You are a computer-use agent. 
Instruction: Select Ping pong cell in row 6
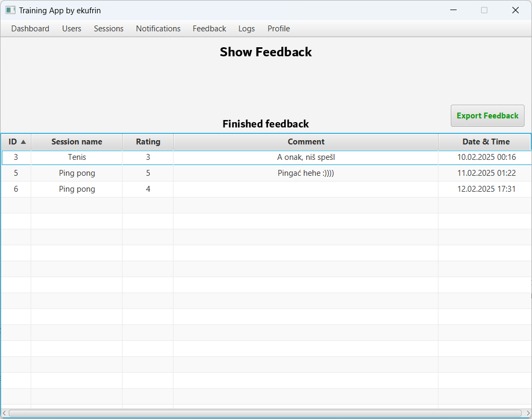(76, 189)
